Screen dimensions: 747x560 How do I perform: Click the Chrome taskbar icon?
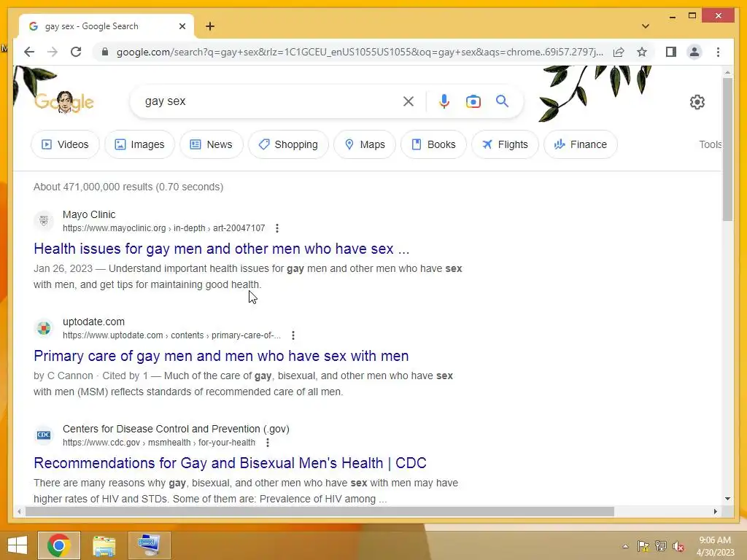click(x=59, y=545)
